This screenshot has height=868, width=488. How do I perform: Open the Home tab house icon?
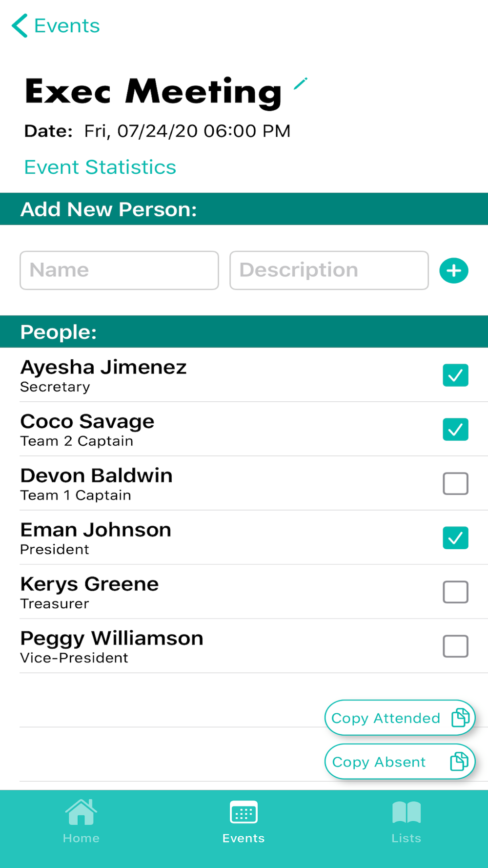click(x=81, y=812)
